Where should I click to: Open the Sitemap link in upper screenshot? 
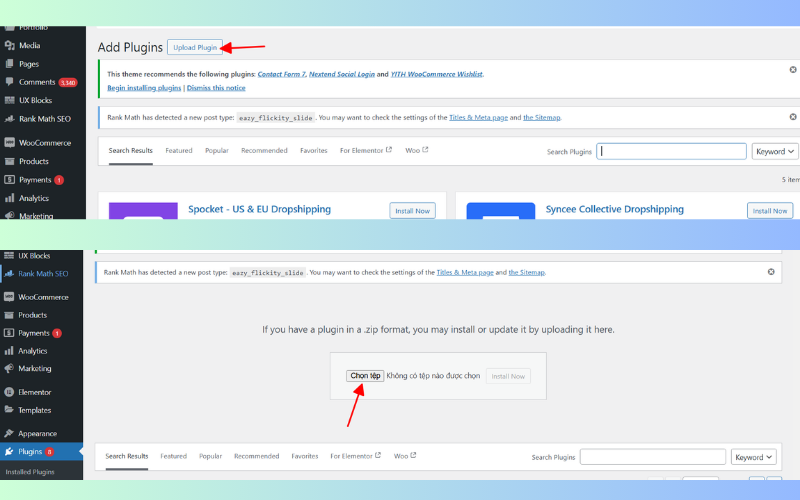coord(541,117)
